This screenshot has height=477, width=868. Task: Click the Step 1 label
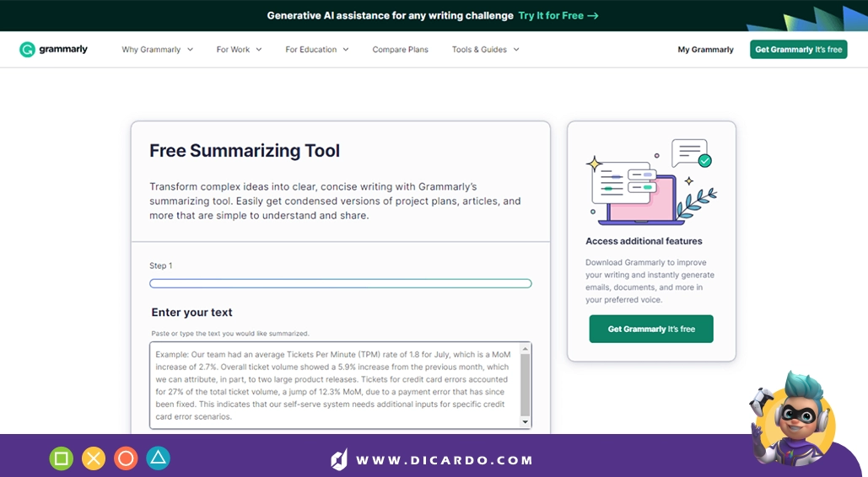pos(160,265)
